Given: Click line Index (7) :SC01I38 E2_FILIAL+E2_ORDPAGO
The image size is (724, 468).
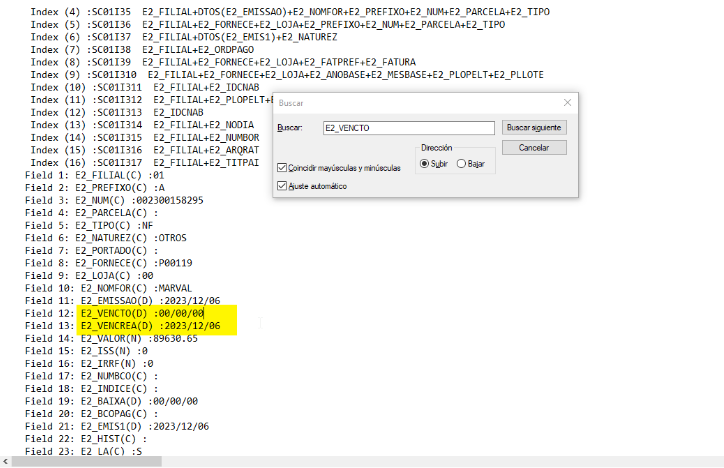Looking at the screenshot, I should point(142,50).
